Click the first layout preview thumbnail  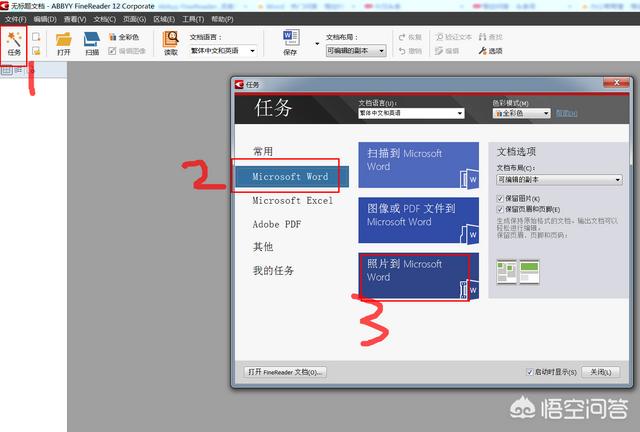(507, 272)
